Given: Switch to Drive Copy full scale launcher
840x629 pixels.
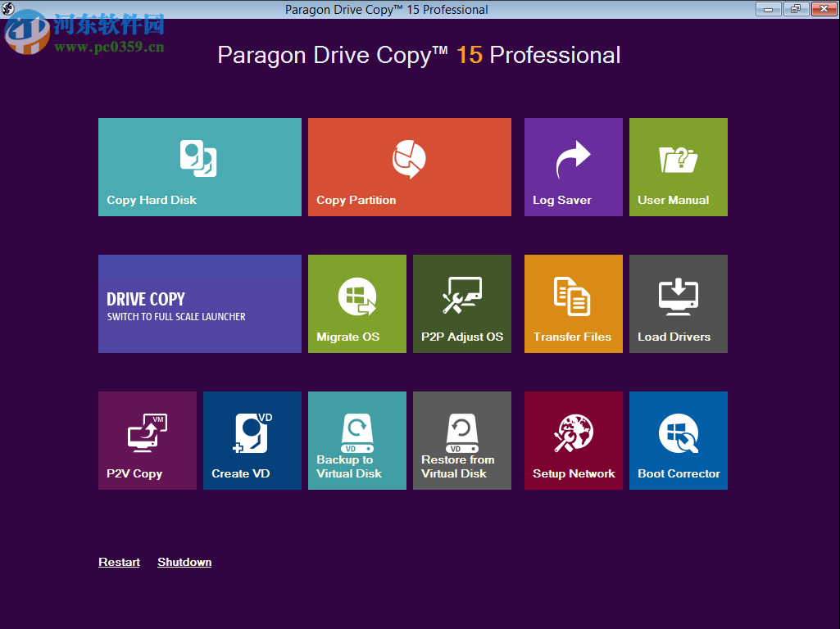Looking at the screenshot, I should coord(199,304).
